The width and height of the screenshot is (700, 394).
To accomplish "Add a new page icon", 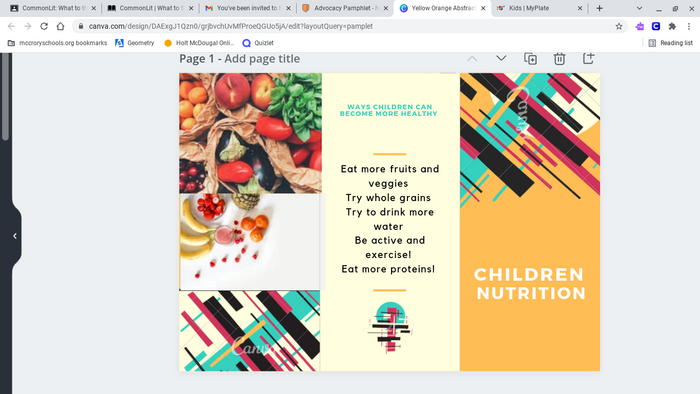I will tap(588, 58).
